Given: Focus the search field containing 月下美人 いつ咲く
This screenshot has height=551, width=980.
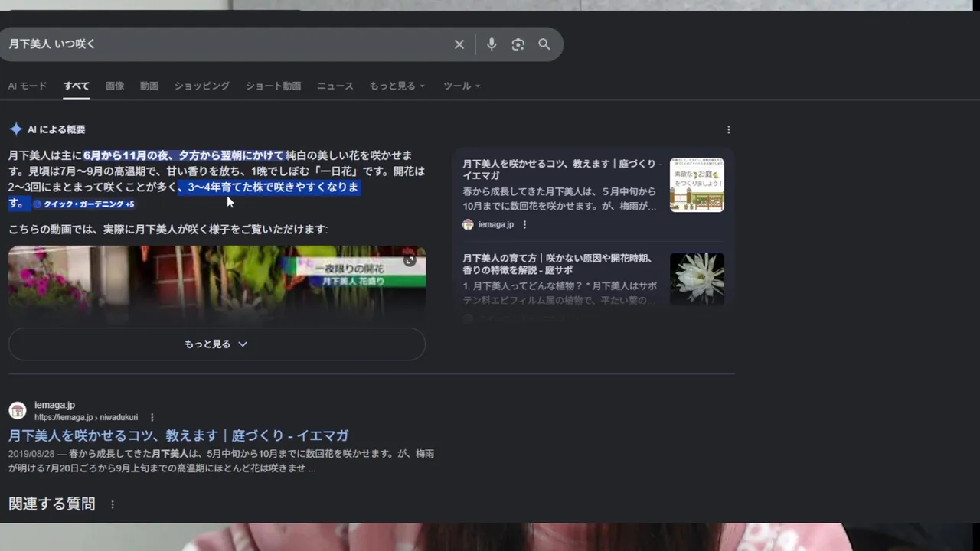Looking at the screenshot, I should pos(226,44).
